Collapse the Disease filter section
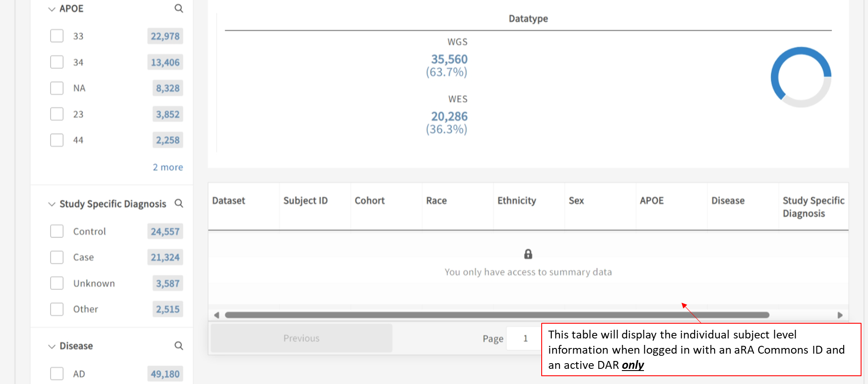 pos(52,346)
